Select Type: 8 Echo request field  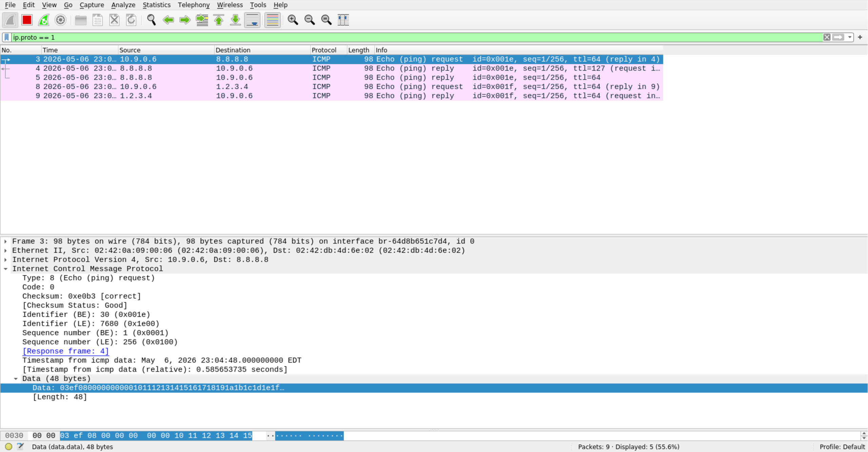pos(88,278)
